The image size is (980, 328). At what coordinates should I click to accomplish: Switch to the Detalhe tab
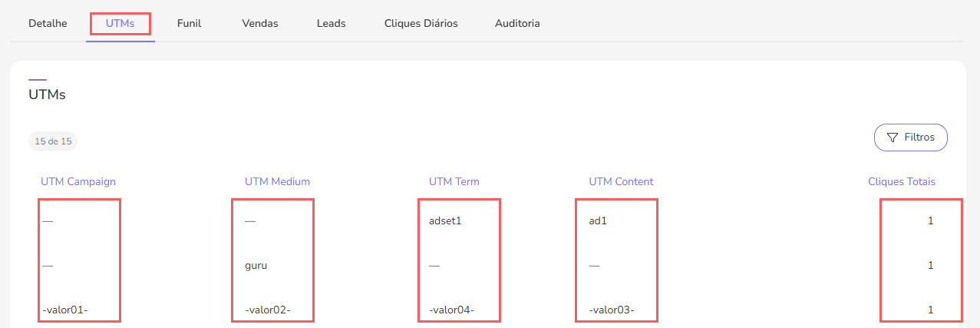pos(48,23)
